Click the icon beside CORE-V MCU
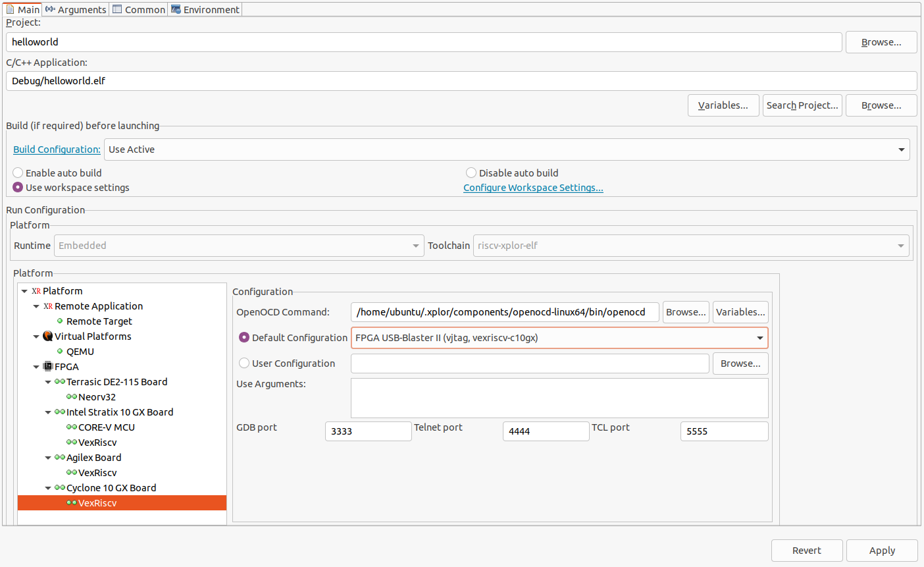 click(72, 427)
